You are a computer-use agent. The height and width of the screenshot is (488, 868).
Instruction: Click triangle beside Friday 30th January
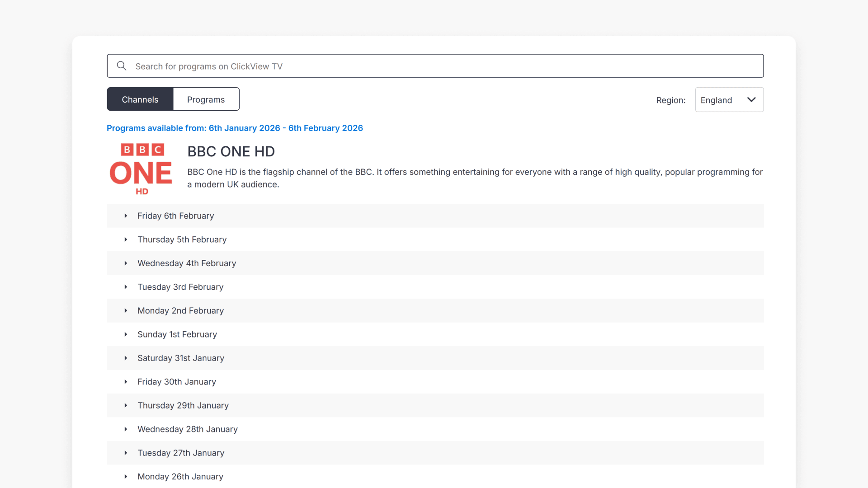126,382
